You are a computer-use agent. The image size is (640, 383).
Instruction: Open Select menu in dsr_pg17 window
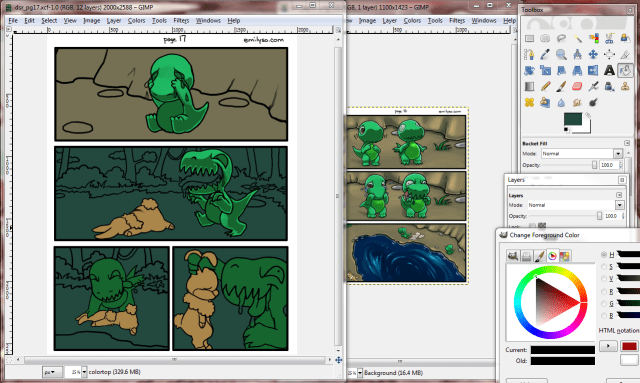point(49,20)
